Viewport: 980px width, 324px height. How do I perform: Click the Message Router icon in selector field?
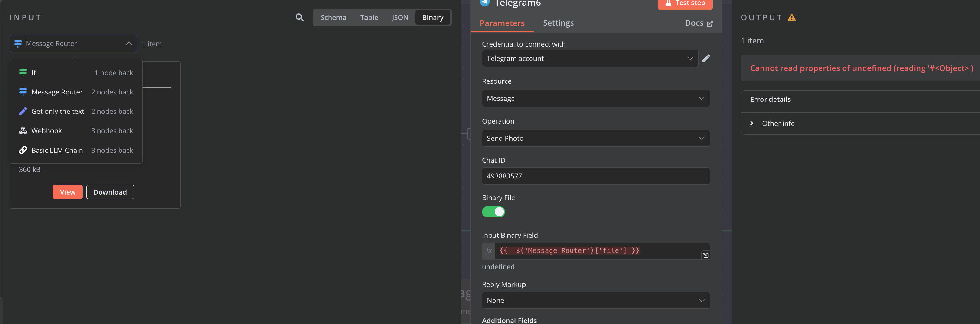(x=18, y=43)
